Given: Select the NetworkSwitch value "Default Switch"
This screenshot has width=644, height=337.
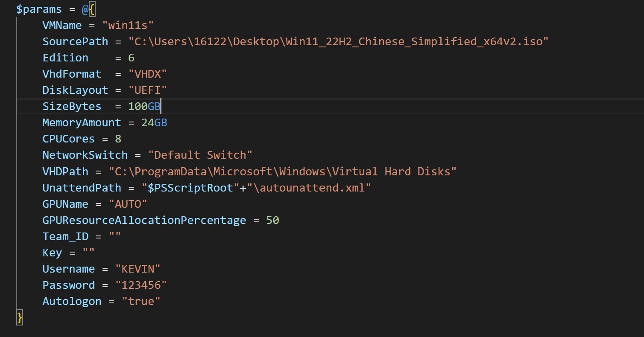Looking at the screenshot, I should 201,155.
